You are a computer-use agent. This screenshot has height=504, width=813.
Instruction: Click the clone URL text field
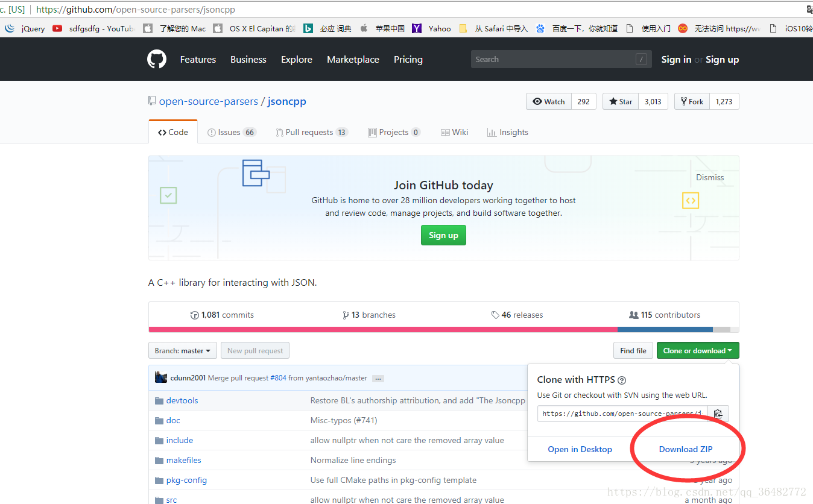622,414
